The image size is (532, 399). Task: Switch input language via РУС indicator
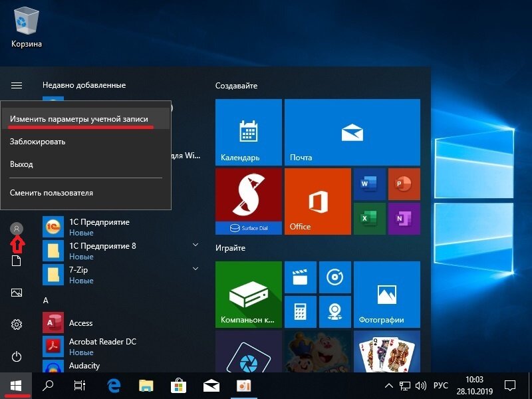click(441, 386)
